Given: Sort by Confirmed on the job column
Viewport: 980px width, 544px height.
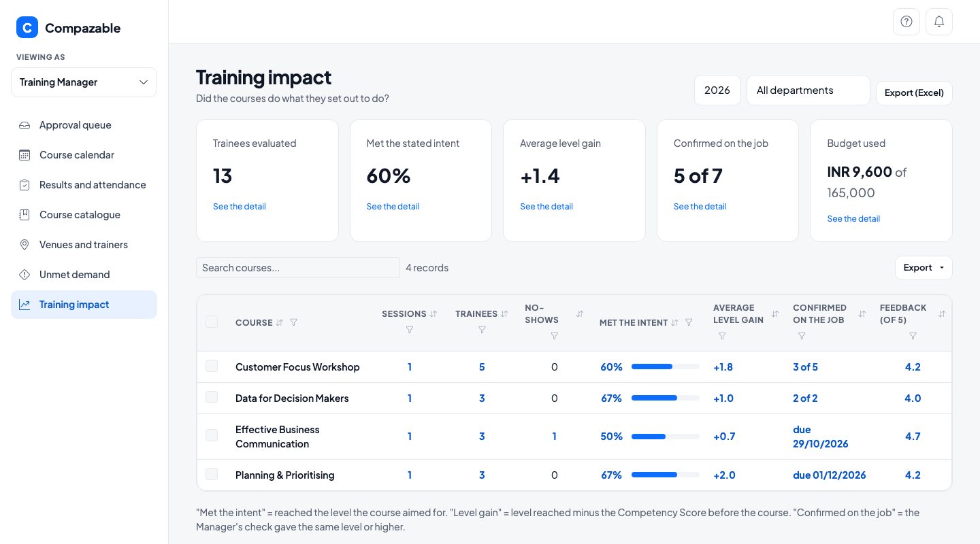Looking at the screenshot, I should tap(862, 313).
